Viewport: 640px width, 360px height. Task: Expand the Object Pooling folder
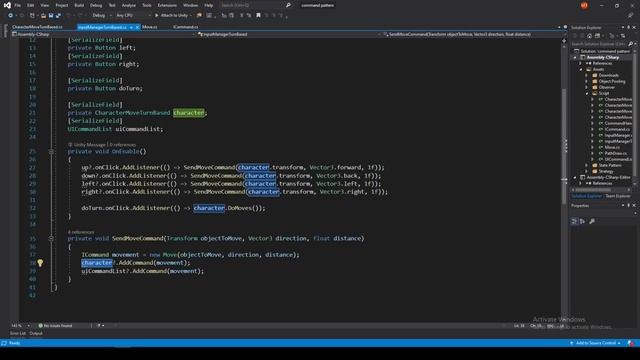pyautogui.click(x=587, y=81)
